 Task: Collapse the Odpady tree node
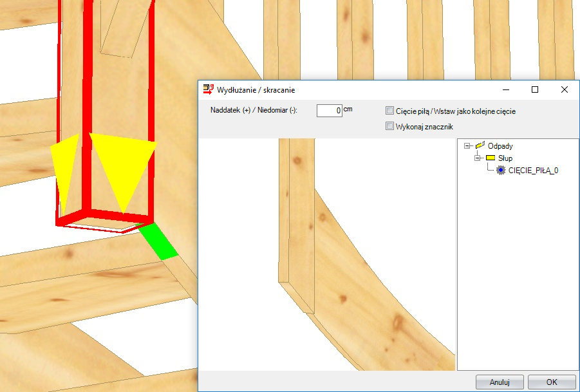pos(467,146)
